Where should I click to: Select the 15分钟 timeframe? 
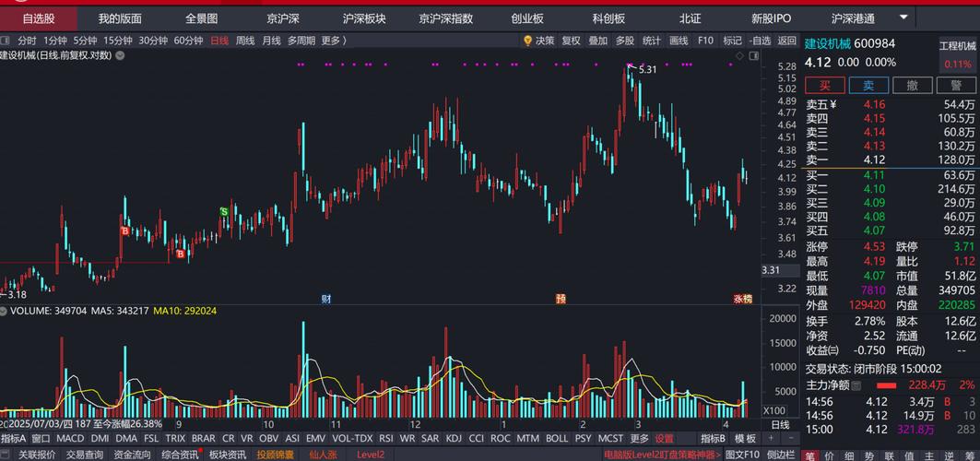[117, 41]
